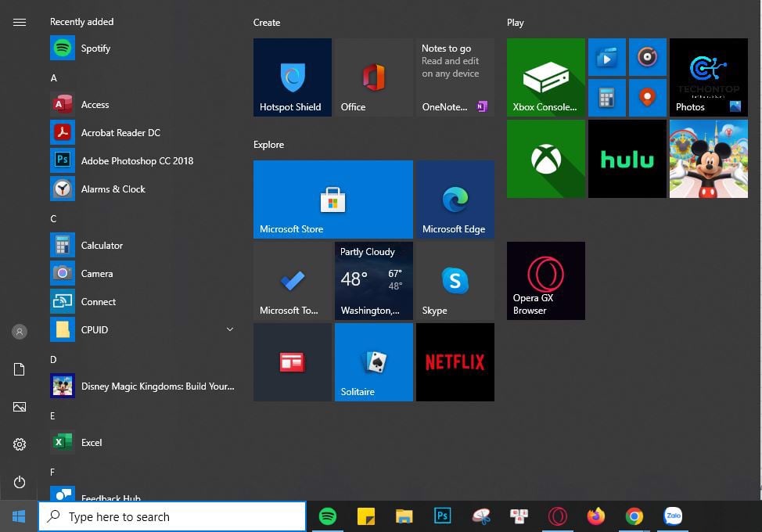The width and height of the screenshot is (762, 532).
Task: Open the user account icon in Start sidebar
Action: (20, 332)
